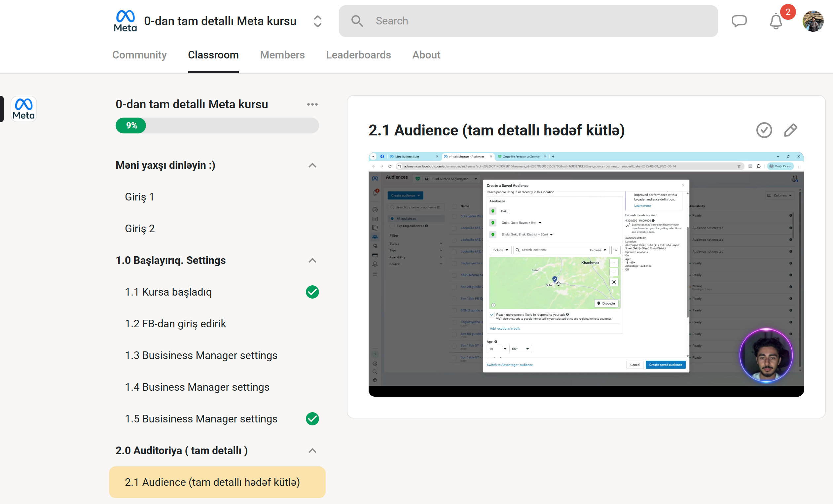Play the Audience lesson video thumbnail

(x=586, y=274)
